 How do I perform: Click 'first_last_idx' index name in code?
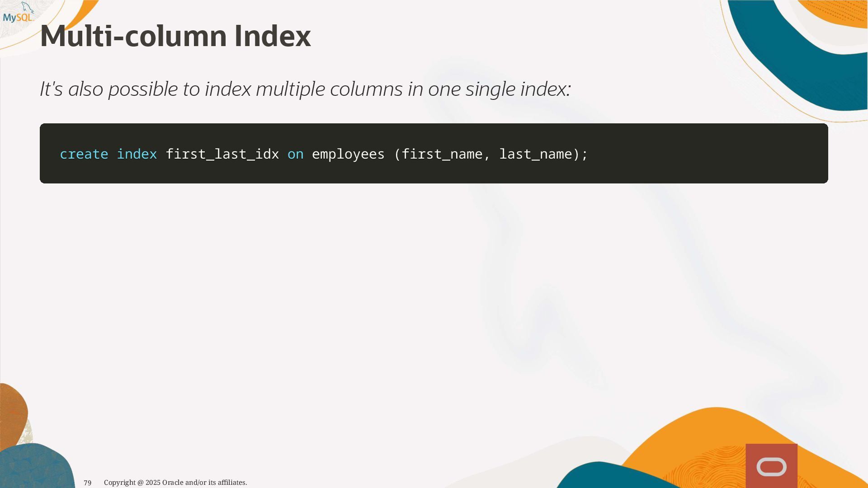coord(222,154)
